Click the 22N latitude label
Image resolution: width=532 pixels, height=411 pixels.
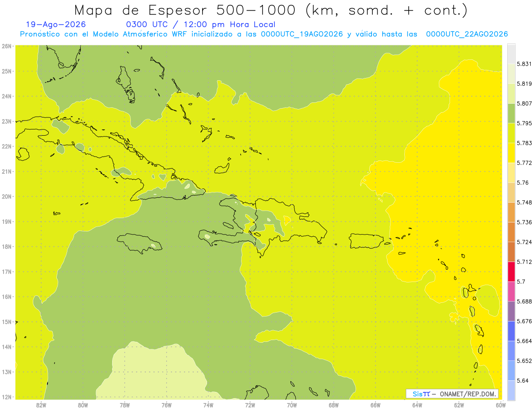pos(7,146)
